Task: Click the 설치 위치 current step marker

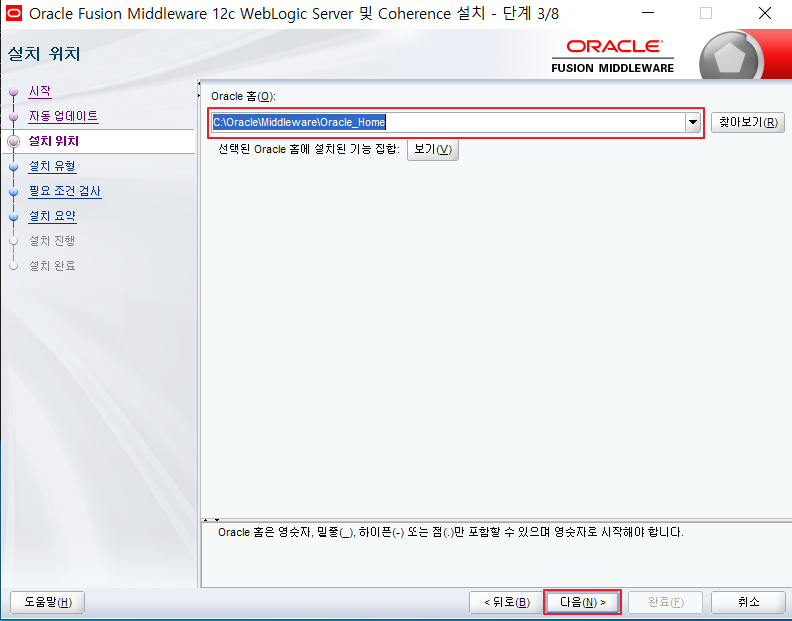Action: click(x=14, y=141)
